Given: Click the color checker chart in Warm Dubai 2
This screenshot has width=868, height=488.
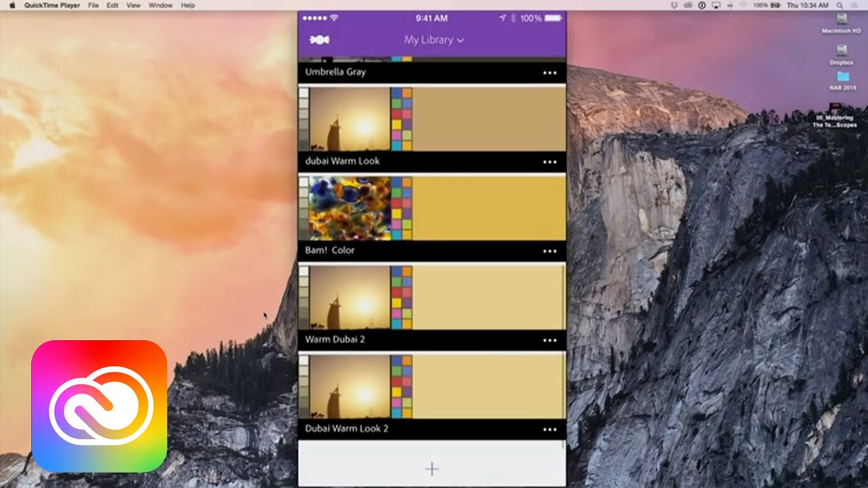Looking at the screenshot, I should tap(401, 298).
